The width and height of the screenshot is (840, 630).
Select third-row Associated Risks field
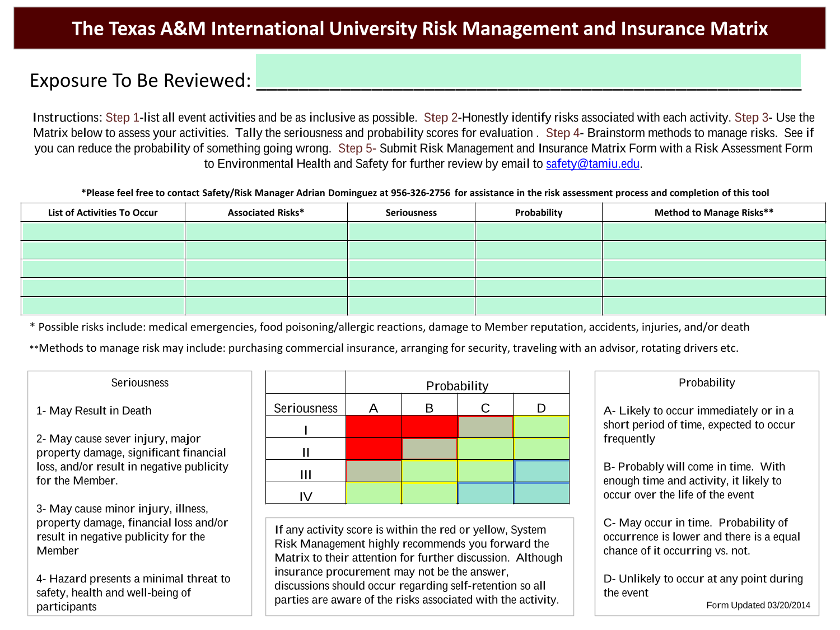tap(266, 268)
